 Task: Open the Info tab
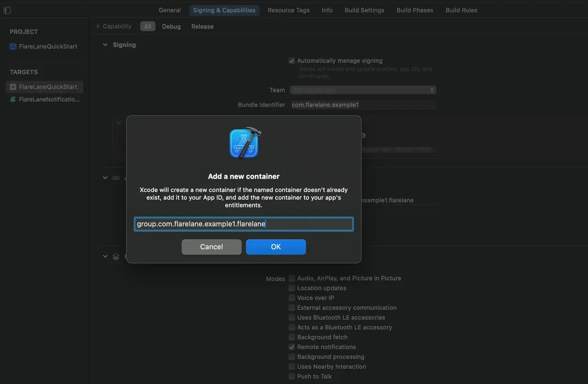click(x=327, y=10)
